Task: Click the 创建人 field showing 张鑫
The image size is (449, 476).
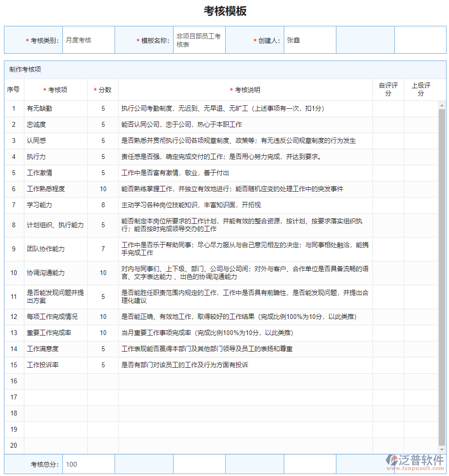Action: (x=309, y=40)
